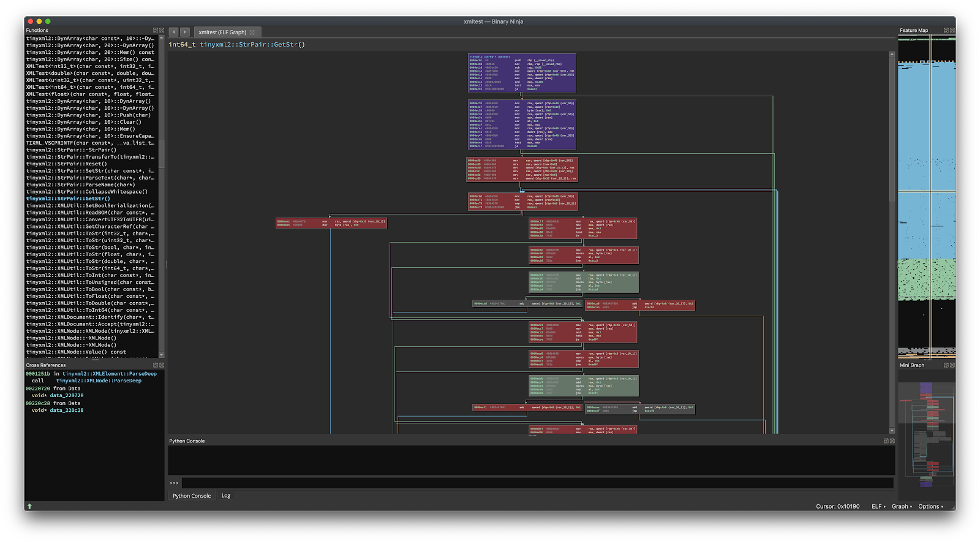This screenshot has height=543, width=980.
Task: Open the Options dropdown menu
Action: [x=930, y=506]
